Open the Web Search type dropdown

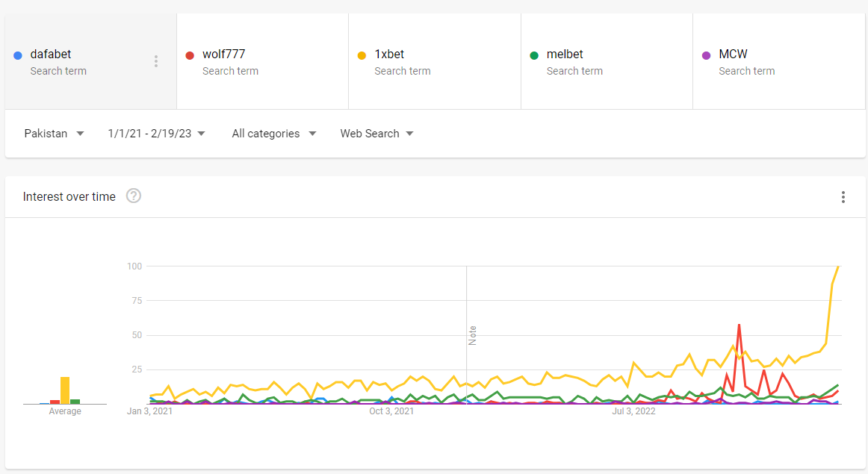point(376,134)
